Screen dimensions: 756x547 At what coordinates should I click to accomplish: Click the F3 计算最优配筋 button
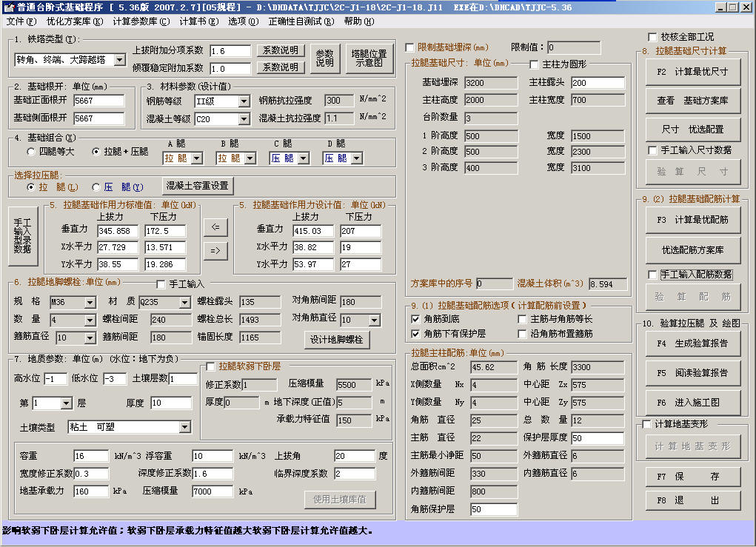(693, 220)
